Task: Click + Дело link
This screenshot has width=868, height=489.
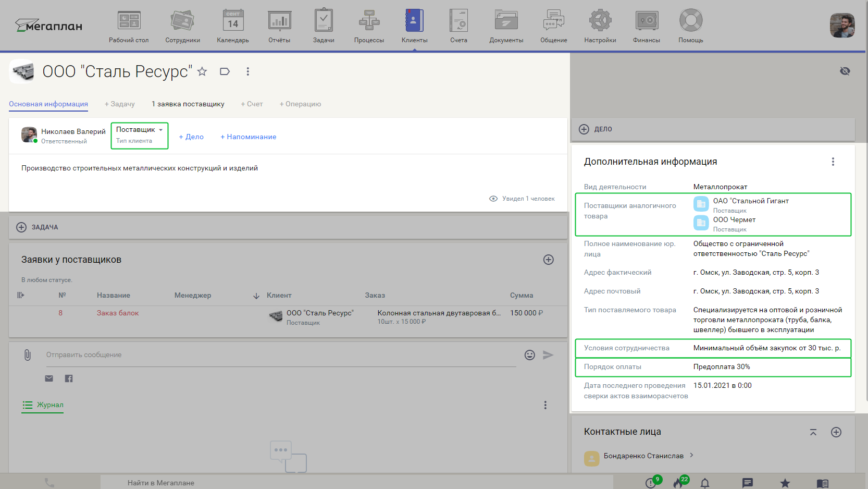Action: pyautogui.click(x=191, y=137)
